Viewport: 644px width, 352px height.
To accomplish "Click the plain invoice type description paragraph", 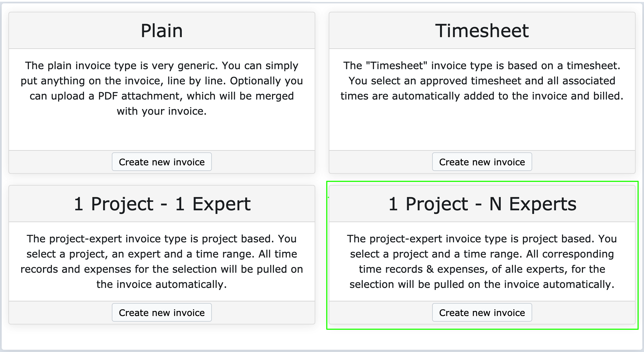I will point(162,88).
